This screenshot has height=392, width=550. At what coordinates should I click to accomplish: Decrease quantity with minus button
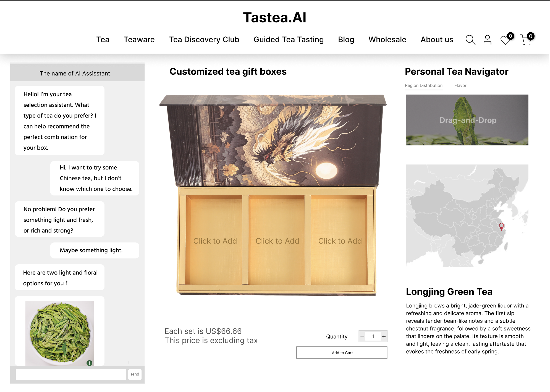(x=362, y=336)
